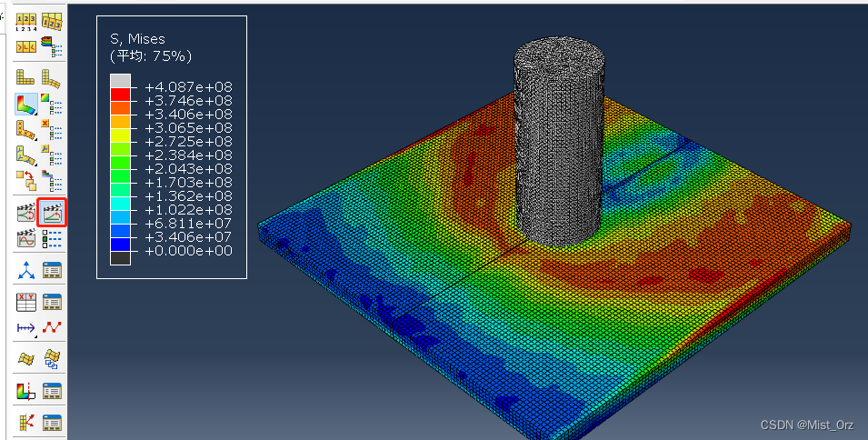The height and width of the screenshot is (440, 868).
Task: Select Plot Deformed Shape tool
Action: coord(51,79)
